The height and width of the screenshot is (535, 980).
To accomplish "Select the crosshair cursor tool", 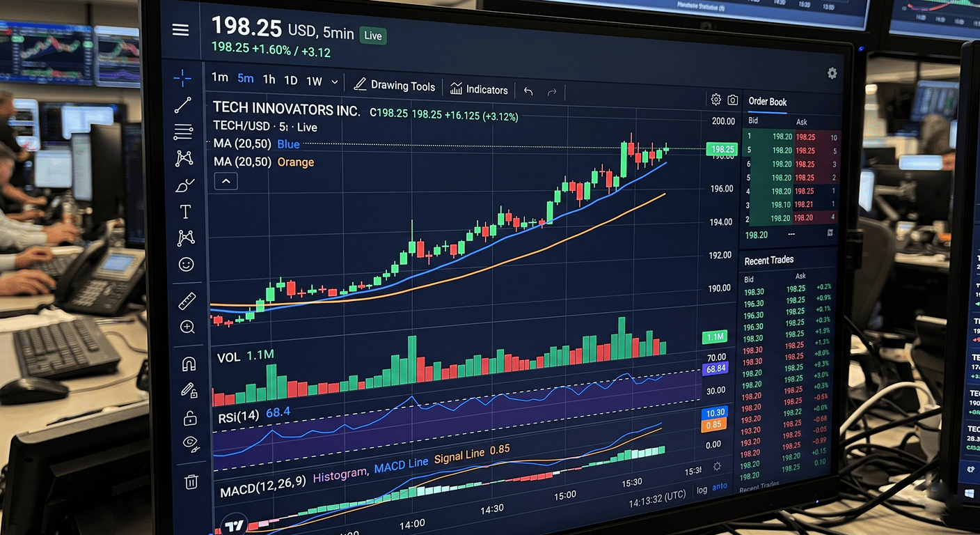I will 182,78.
